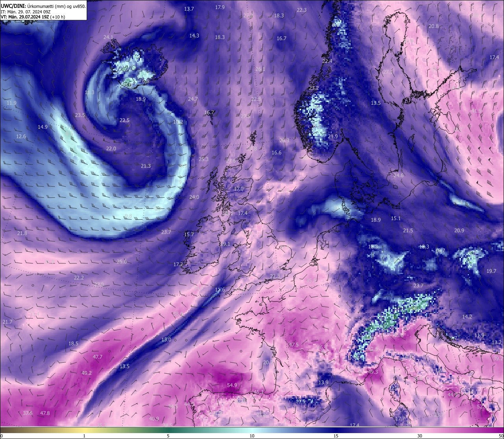The image size is (504, 439).
Task: Click the 45.1 value on Spain's north coast
Action: (259, 392)
